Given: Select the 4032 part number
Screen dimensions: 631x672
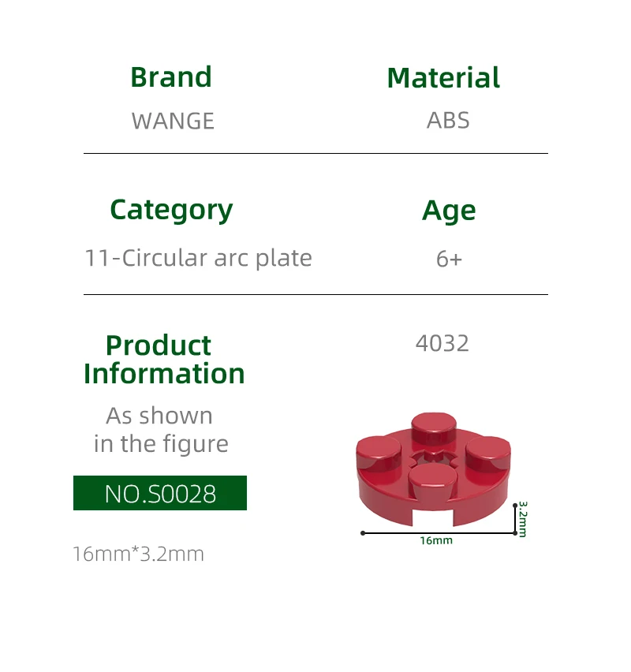Looking at the screenshot, I should [x=442, y=343].
